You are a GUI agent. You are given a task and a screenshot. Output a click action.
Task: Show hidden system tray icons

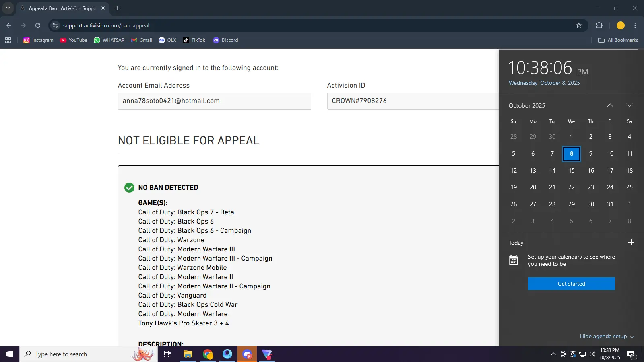point(553,354)
